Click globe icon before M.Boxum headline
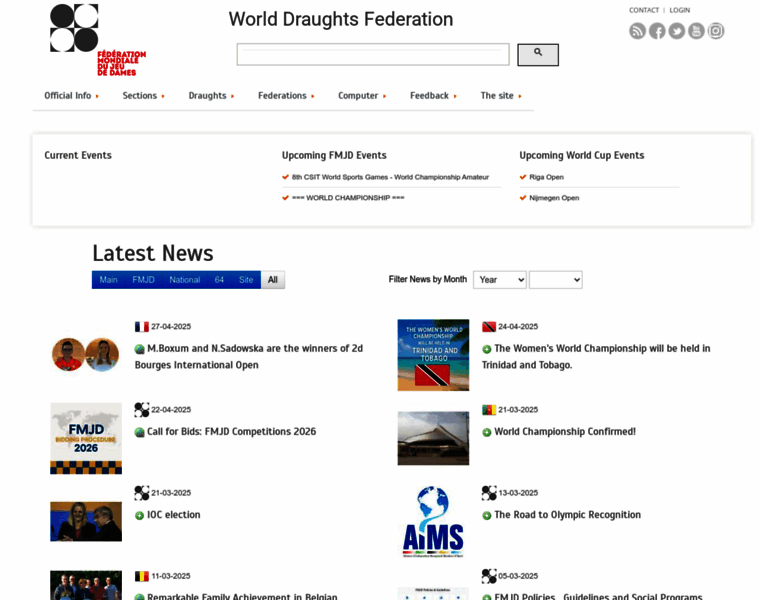760x600 pixels. [x=140, y=349]
